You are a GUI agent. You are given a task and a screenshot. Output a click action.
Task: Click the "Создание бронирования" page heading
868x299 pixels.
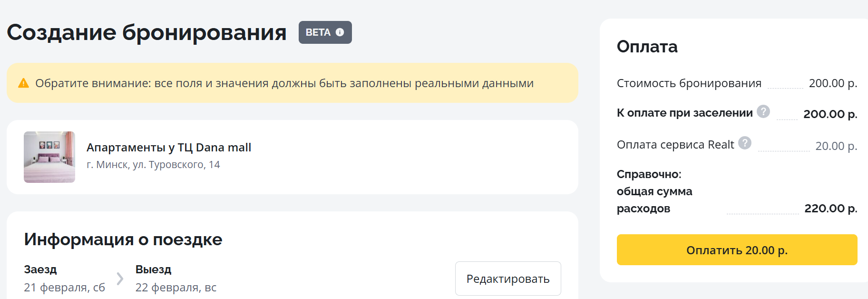point(146,32)
